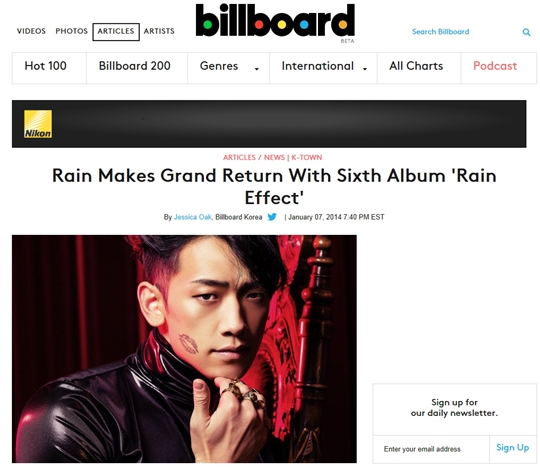
Task: Expand the Genres dropdown arrow
Action: [x=257, y=69]
